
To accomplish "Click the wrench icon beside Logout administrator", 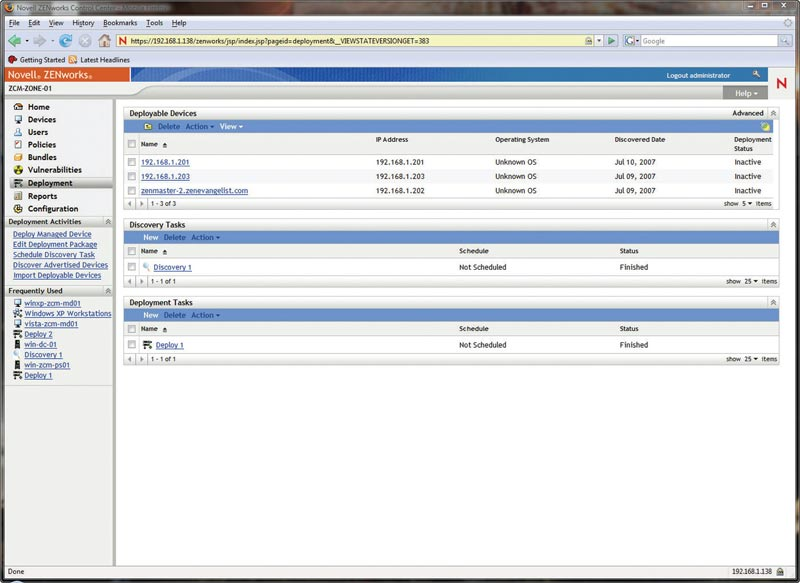I will pyautogui.click(x=756, y=74).
